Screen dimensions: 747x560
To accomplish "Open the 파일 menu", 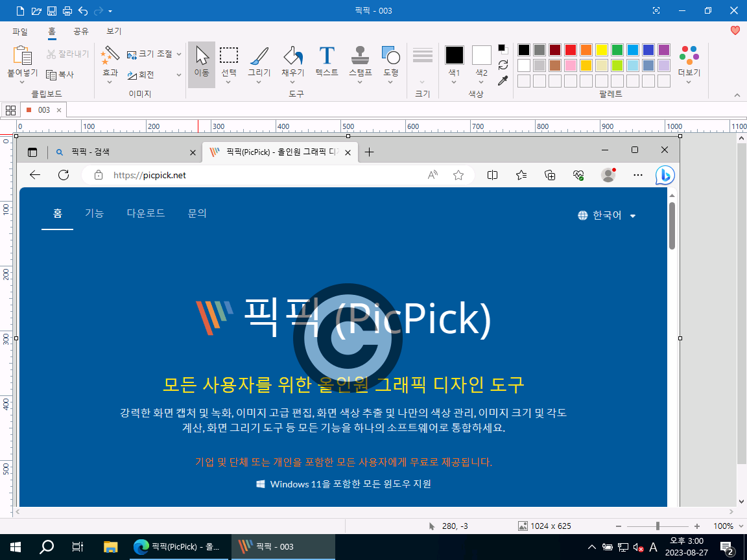I will [x=20, y=31].
